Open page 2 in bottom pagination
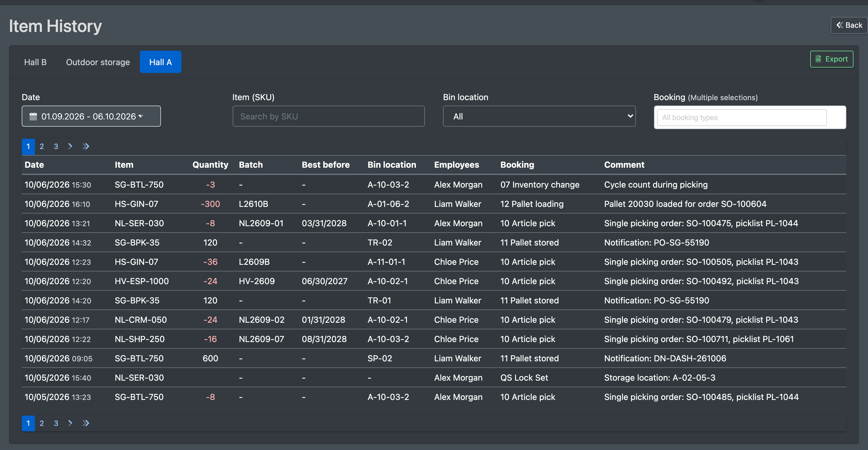The height and width of the screenshot is (450, 868). (x=42, y=423)
